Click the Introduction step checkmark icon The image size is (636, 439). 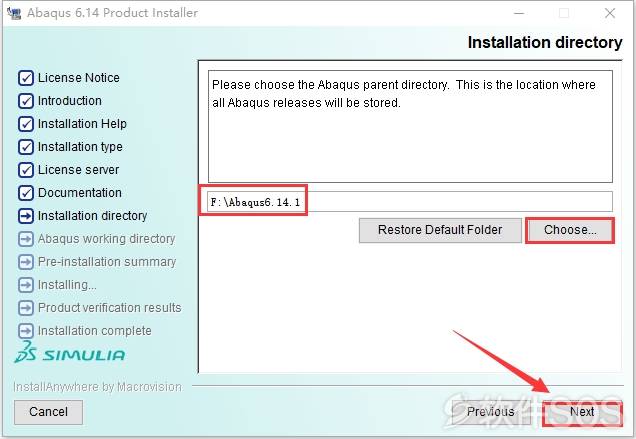[x=26, y=101]
